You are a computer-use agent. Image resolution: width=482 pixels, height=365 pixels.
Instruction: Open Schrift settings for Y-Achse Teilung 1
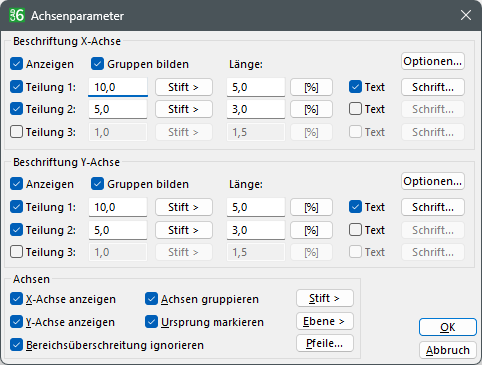click(x=433, y=207)
